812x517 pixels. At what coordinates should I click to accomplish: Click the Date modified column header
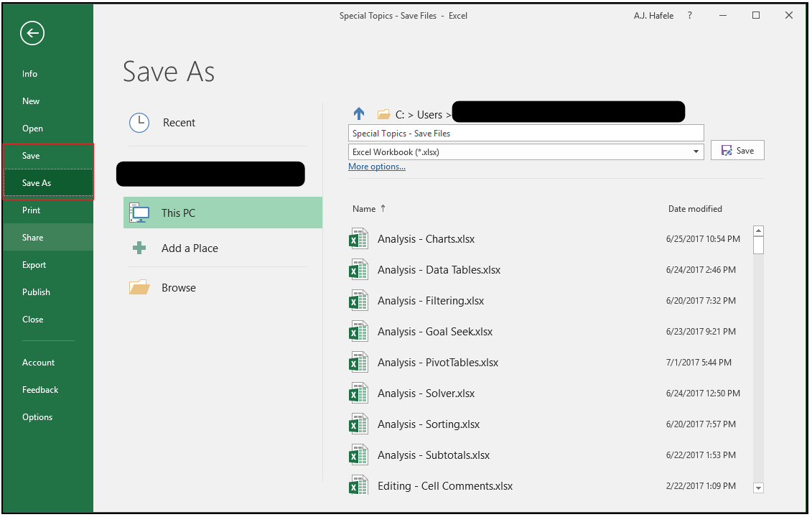click(695, 209)
